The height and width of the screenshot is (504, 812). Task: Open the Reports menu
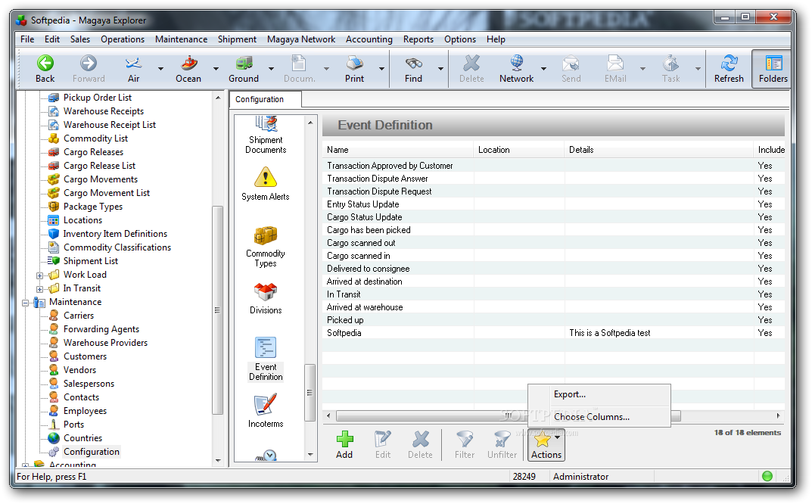tap(418, 39)
